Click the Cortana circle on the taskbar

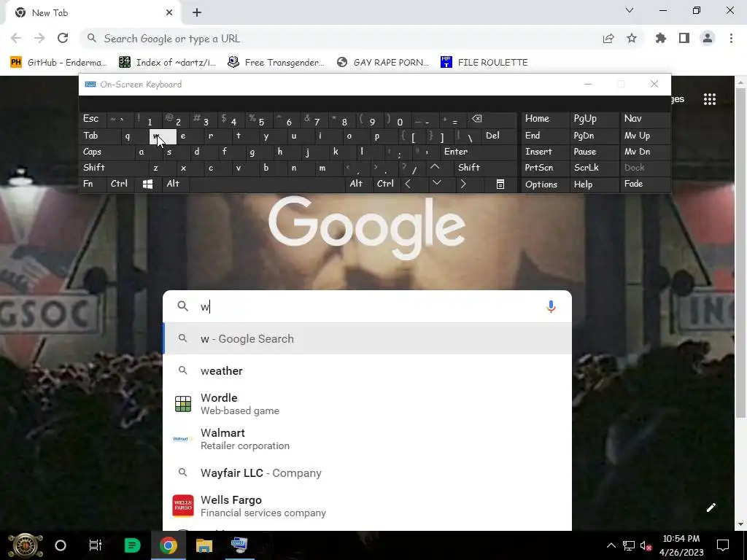pos(61,545)
